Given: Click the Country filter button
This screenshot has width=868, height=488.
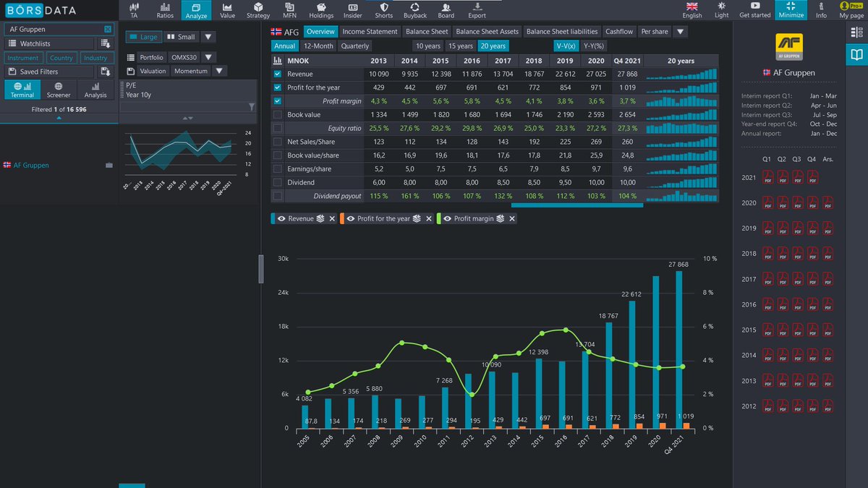Looking at the screenshot, I should 61,58.
